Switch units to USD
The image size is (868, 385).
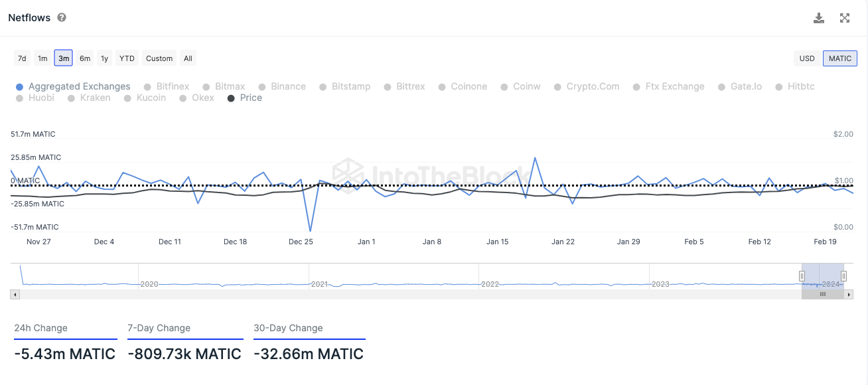point(807,58)
